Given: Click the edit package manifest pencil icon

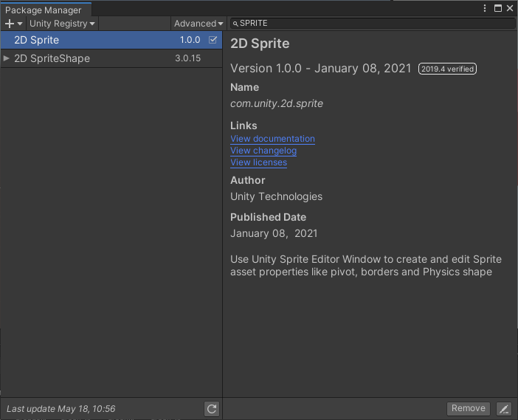Looking at the screenshot, I should (504, 409).
